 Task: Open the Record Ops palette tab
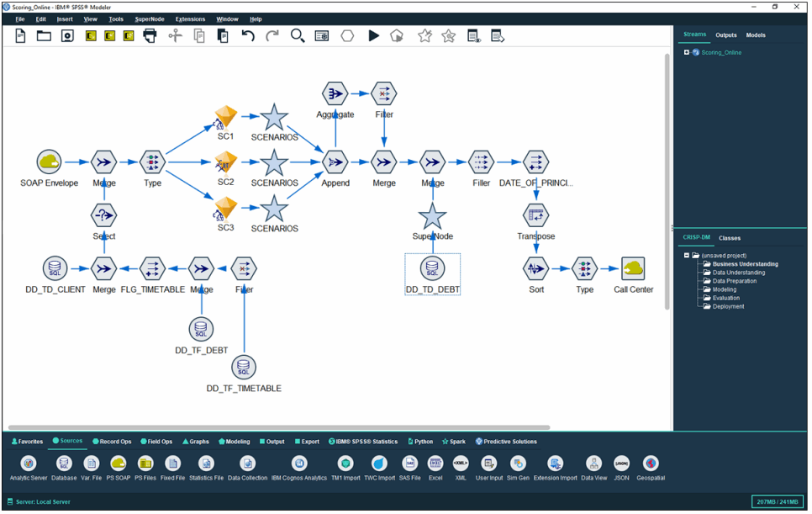pyautogui.click(x=112, y=442)
